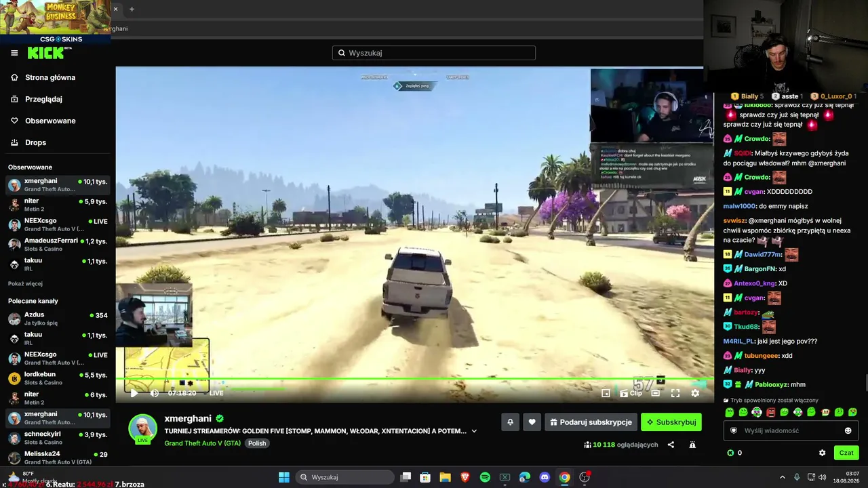
Task: Click the microphone icon in the system tray
Action: (x=797, y=477)
